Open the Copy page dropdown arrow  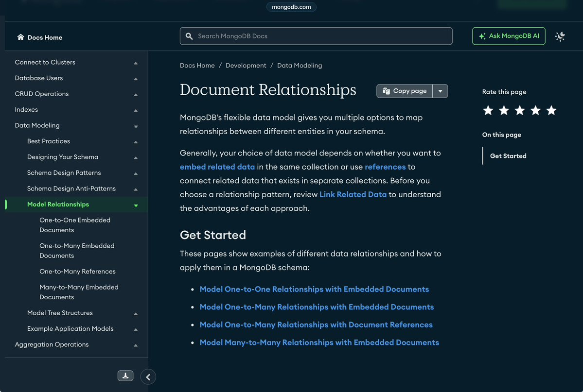[441, 90]
